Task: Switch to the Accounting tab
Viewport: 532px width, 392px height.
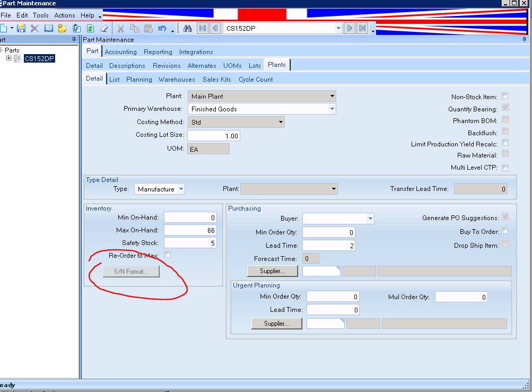Action: pyautogui.click(x=120, y=52)
